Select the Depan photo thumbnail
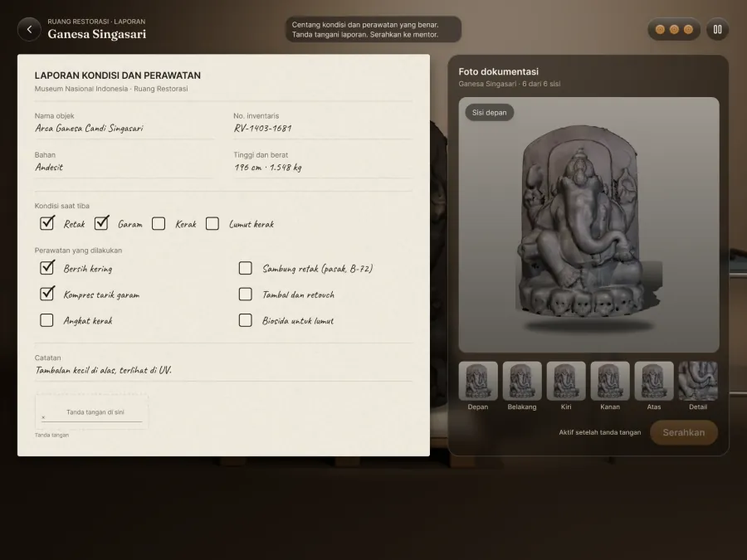Image resolution: width=747 pixels, height=560 pixels. coord(478,381)
